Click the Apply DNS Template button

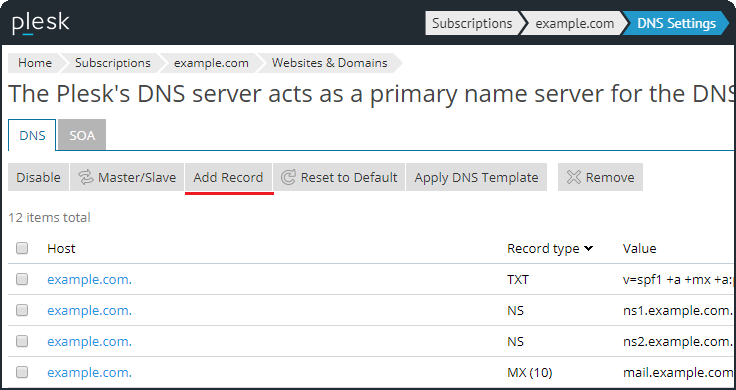(x=476, y=177)
